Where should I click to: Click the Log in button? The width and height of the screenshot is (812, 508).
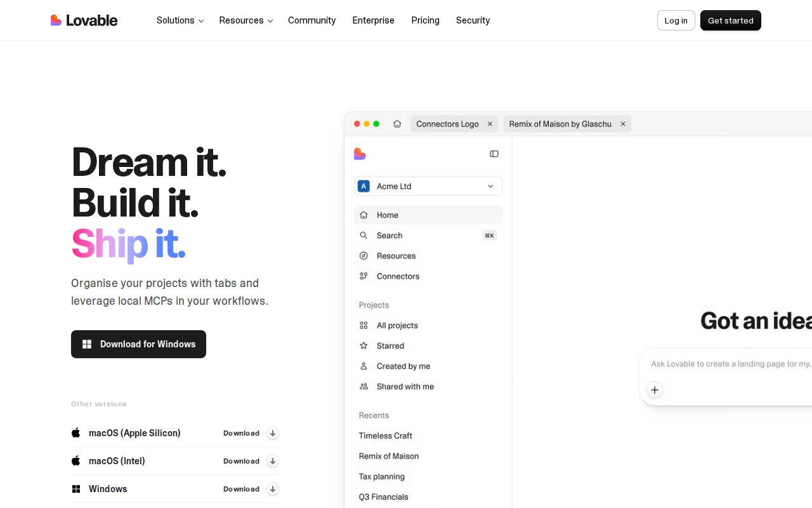pos(676,20)
